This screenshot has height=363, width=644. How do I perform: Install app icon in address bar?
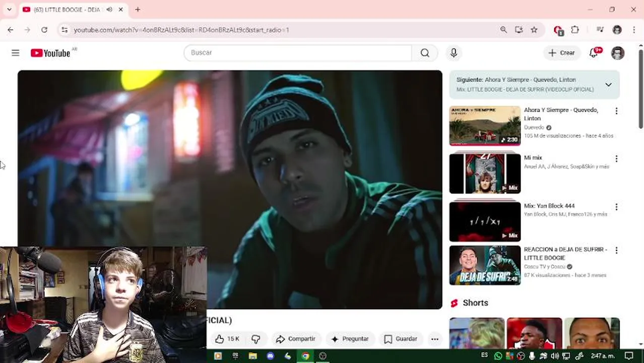[x=519, y=30]
